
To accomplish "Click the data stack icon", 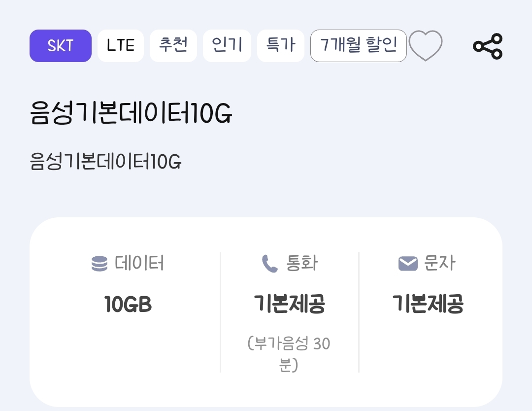I will (x=100, y=264).
